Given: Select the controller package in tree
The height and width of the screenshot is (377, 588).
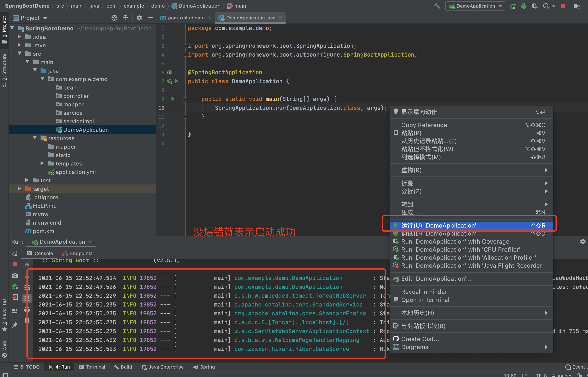Looking at the screenshot, I should (76, 96).
